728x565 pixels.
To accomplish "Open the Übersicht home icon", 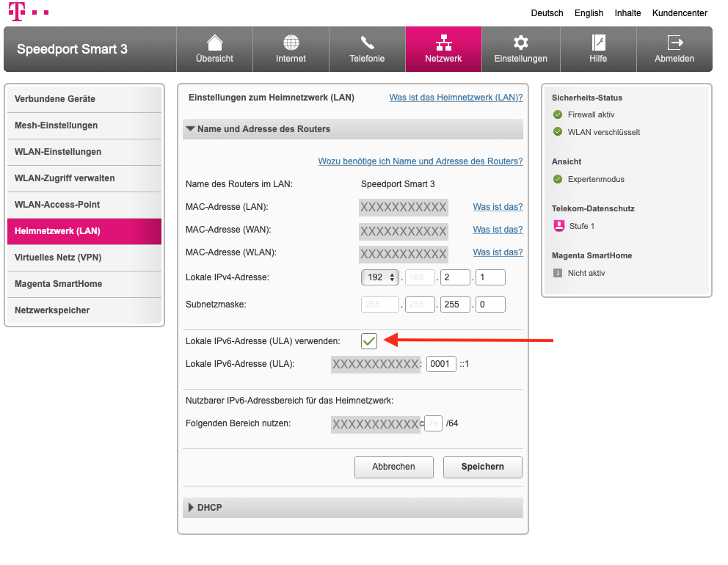I will (x=214, y=43).
